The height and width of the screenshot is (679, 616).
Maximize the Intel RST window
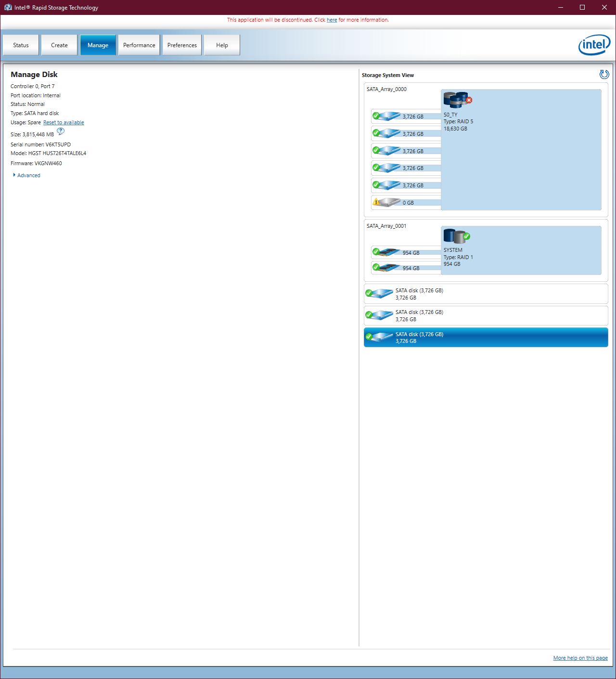(x=582, y=7)
